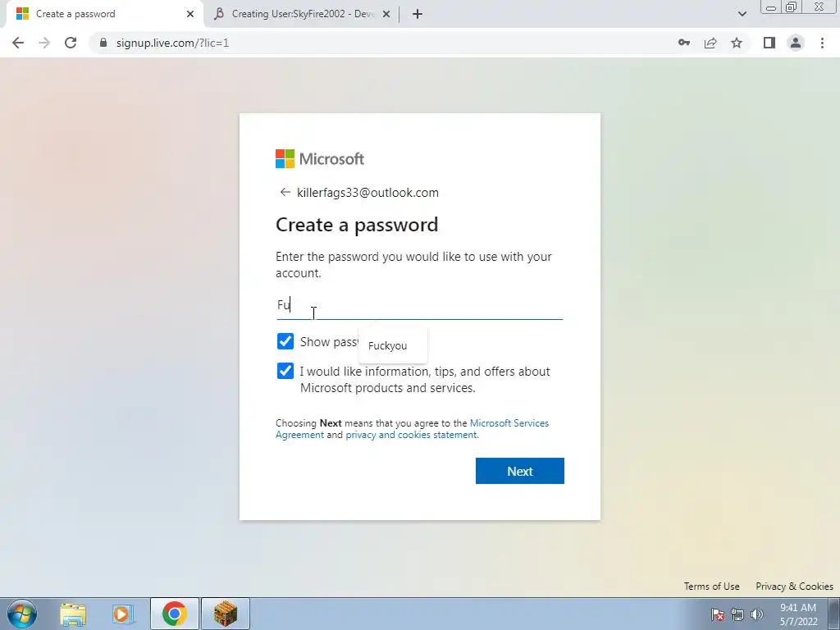Toggle Chrome side panel
Screen dimensions: 840x630
(769, 43)
